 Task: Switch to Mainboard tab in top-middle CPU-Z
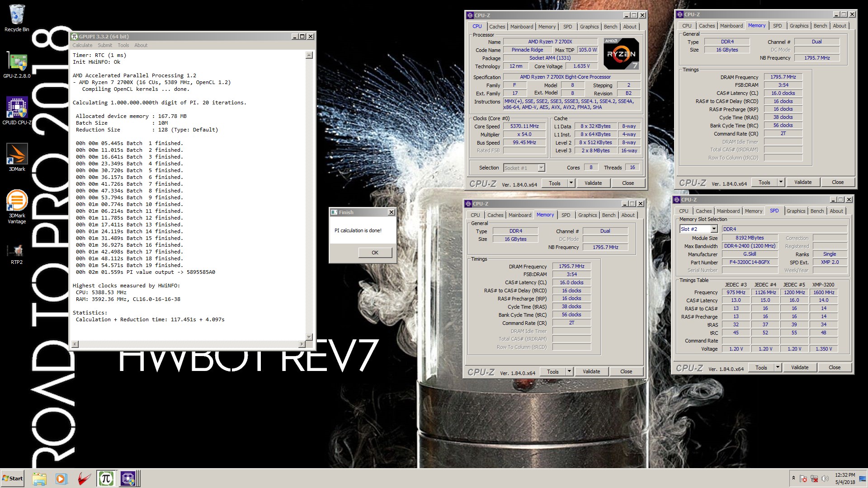tap(521, 27)
